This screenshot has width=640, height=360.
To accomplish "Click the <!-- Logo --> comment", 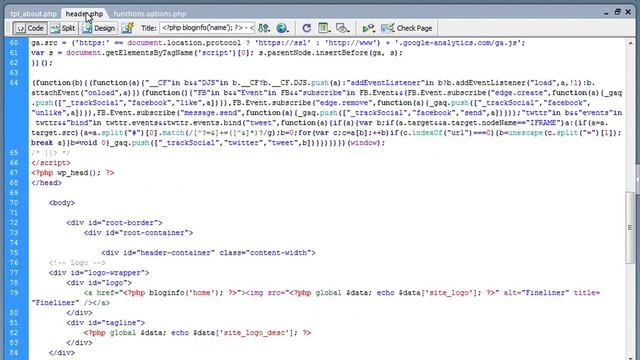I will coord(77,263).
